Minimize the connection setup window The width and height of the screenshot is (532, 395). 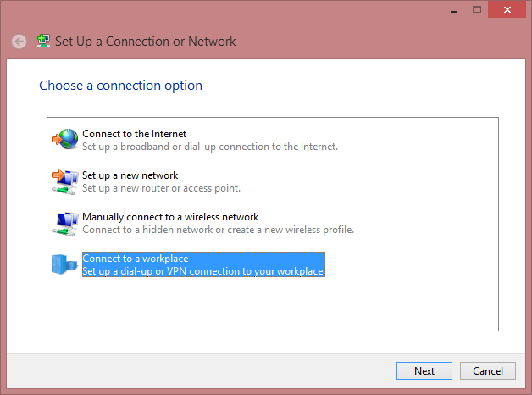[x=454, y=10]
